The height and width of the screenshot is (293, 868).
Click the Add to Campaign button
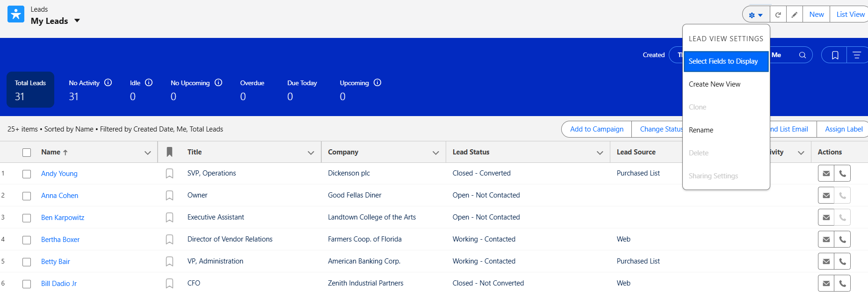(x=597, y=129)
